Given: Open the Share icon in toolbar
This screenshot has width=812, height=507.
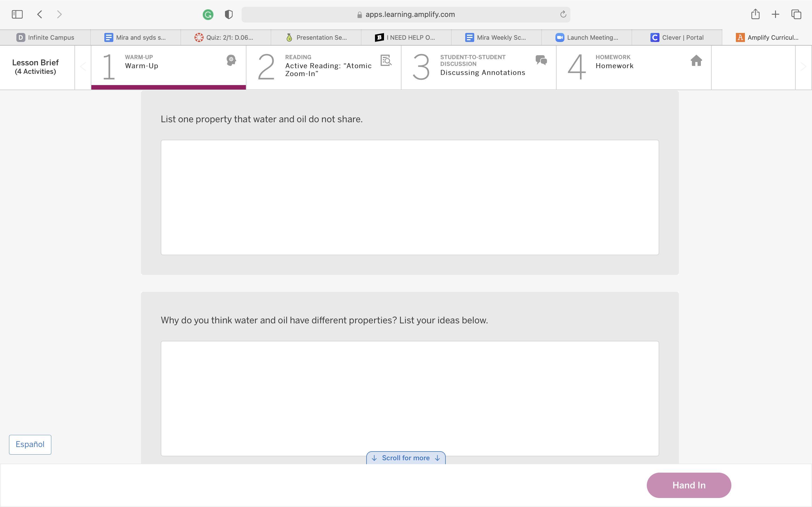Looking at the screenshot, I should [x=755, y=14].
